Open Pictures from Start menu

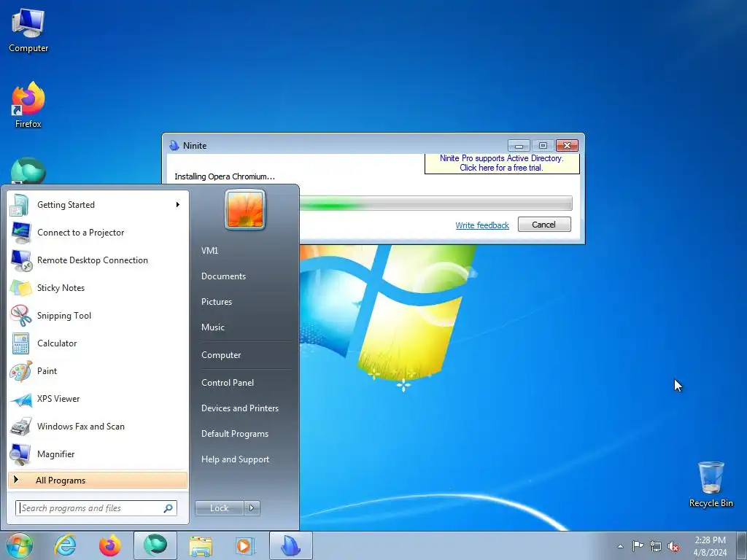point(216,302)
